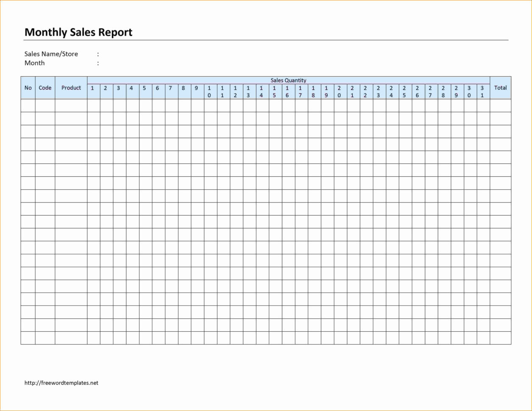Click the Month label below Sales Name/Store
Viewport: 532px width, 411px height.
point(34,63)
